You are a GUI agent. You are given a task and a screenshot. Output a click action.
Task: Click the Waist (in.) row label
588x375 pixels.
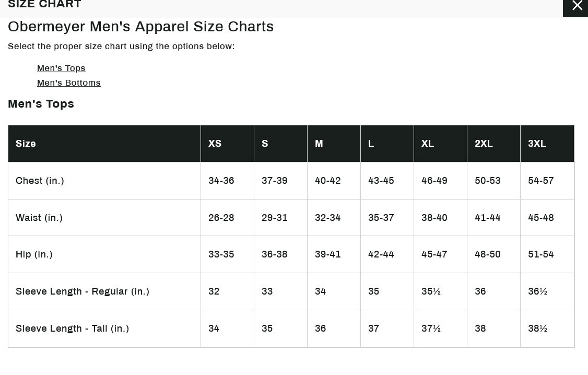tap(39, 218)
